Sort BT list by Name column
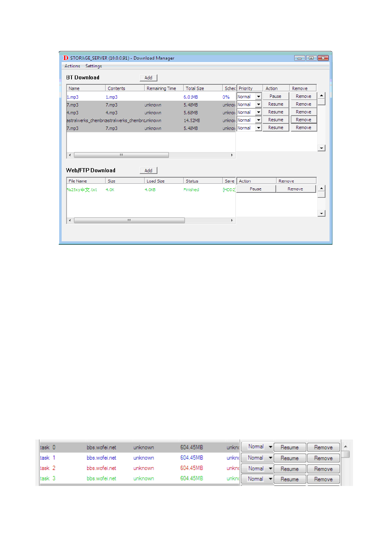The height and width of the screenshot is (555, 392). click(86, 88)
